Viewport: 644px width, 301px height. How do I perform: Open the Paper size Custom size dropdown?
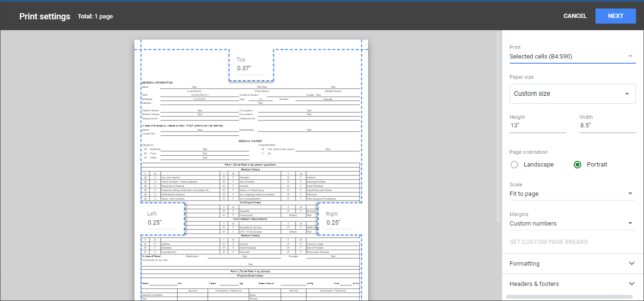coord(573,93)
